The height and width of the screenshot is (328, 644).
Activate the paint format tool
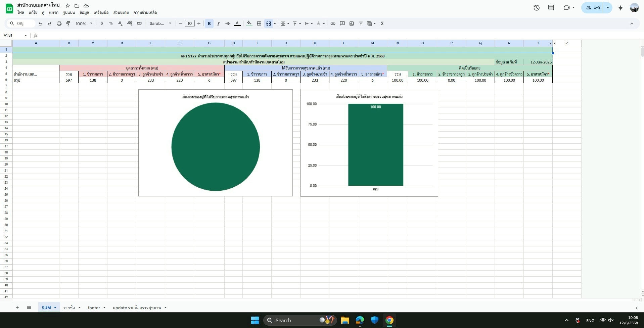pyautogui.click(x=68, y=24)
